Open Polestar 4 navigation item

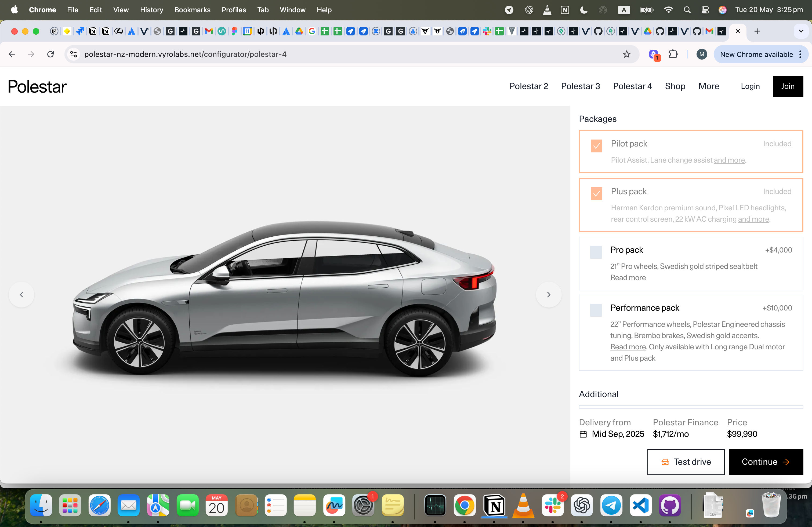[632, 86]
